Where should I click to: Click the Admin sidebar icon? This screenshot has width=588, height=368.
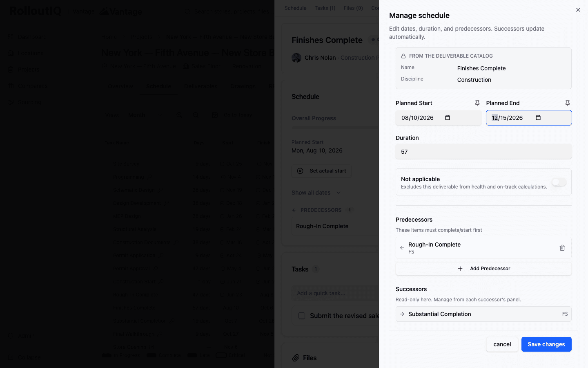[x=11, y=336]
